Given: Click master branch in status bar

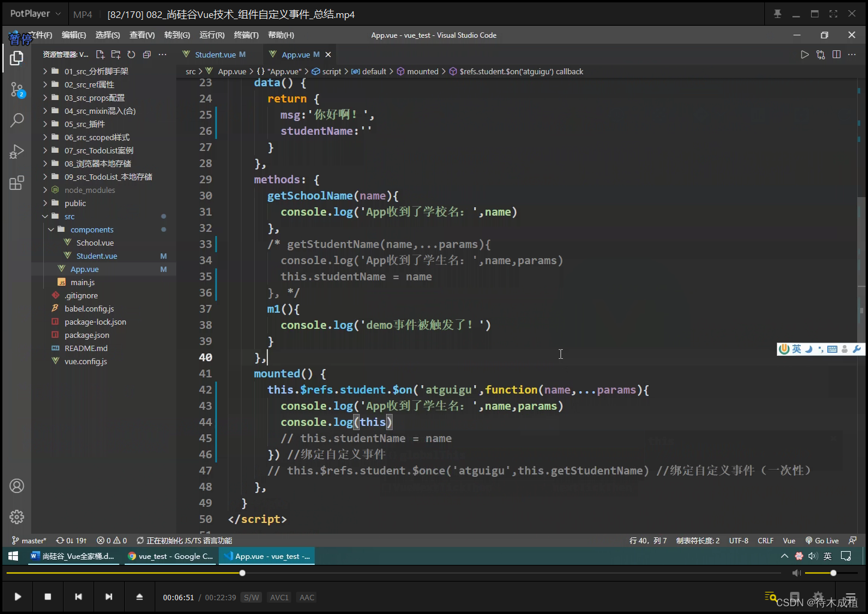Looking at the screenshot, I should (29, 540).
